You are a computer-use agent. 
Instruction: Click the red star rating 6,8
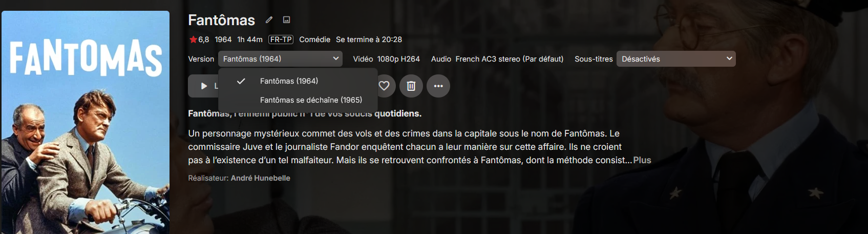(199, 40)
